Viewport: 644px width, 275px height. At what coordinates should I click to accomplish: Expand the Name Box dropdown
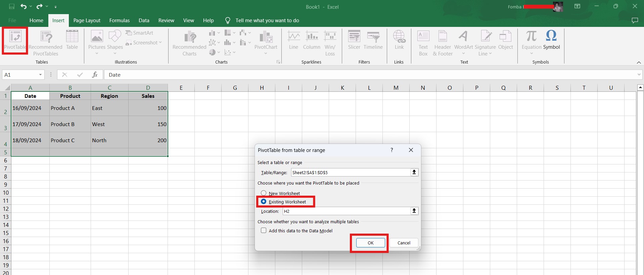[x=40, y=75]
